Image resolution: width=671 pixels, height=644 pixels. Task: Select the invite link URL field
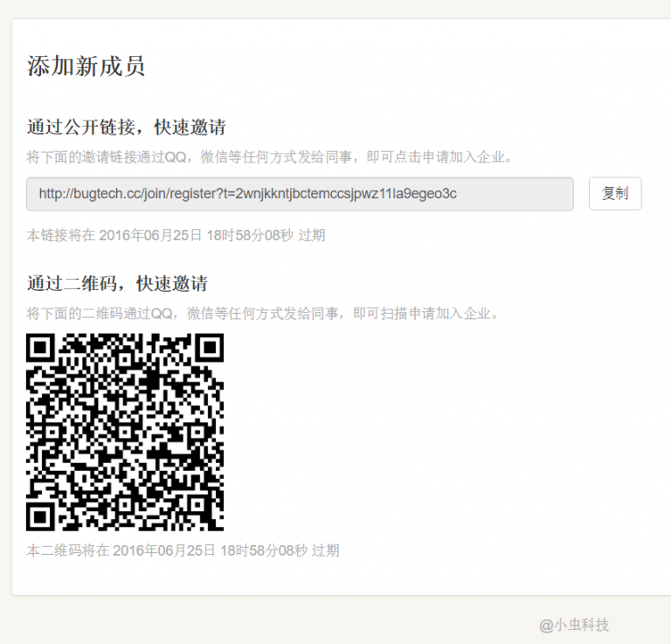tap(300, 194)
